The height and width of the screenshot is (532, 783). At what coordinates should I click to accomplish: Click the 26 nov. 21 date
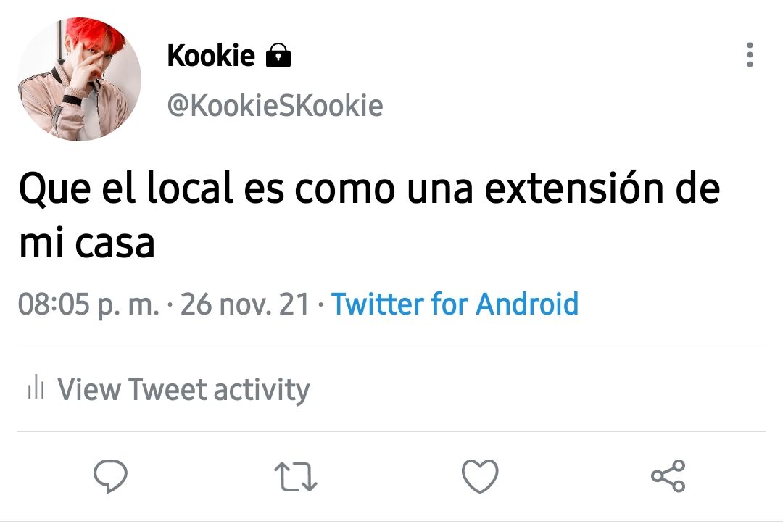[x=245, y=304]
